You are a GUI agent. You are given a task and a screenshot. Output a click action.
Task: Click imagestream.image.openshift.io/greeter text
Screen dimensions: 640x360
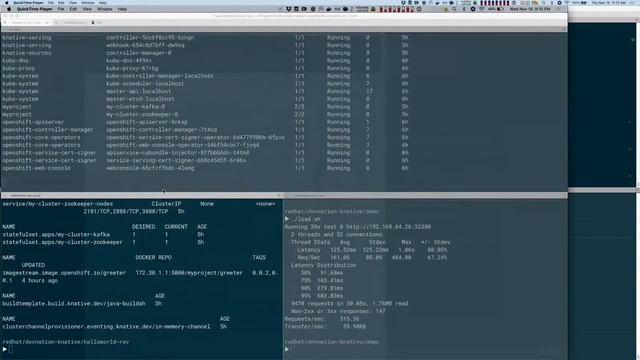tap(64, 273)
